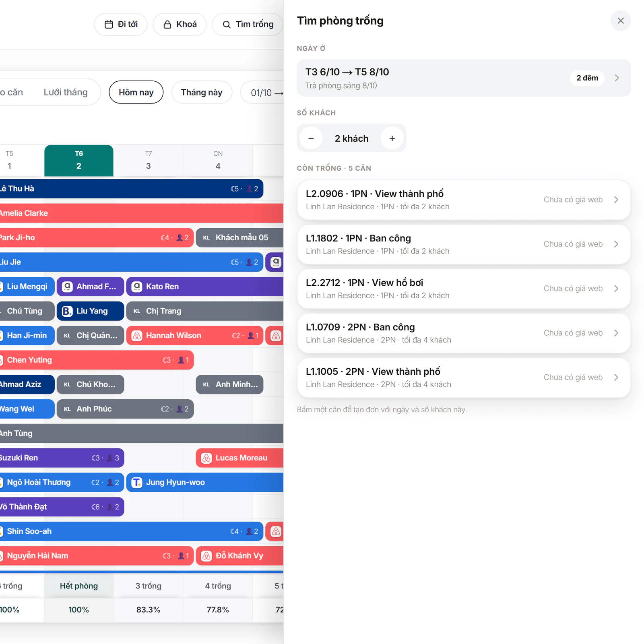Click Booking.com icon on Liu Yang booking
644x644 pixels.
coord(67,311)
